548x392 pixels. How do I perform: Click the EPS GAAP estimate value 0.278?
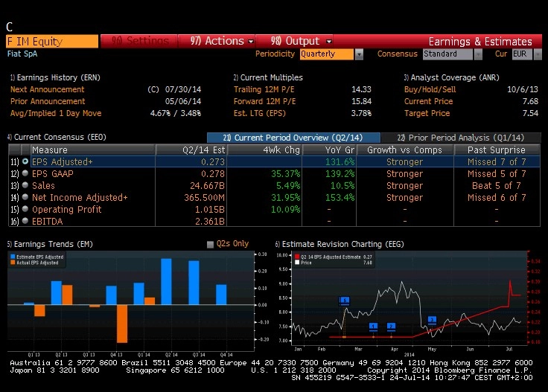[x=212, y=174]
